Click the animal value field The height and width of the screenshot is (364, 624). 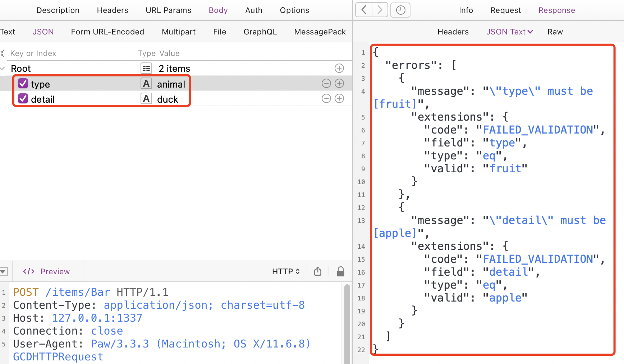(x=171, y=84)
